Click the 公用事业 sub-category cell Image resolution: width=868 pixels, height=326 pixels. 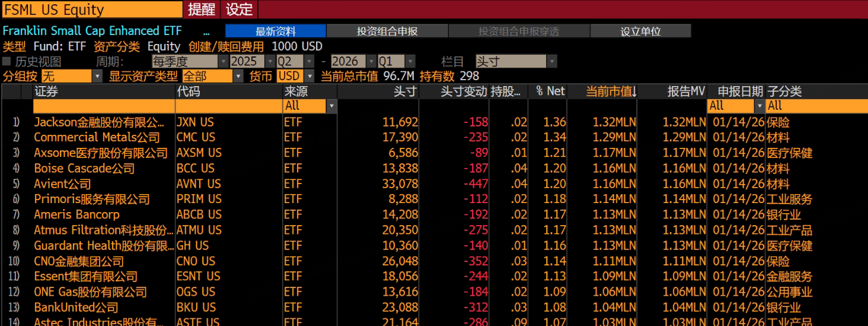(789, 292)
